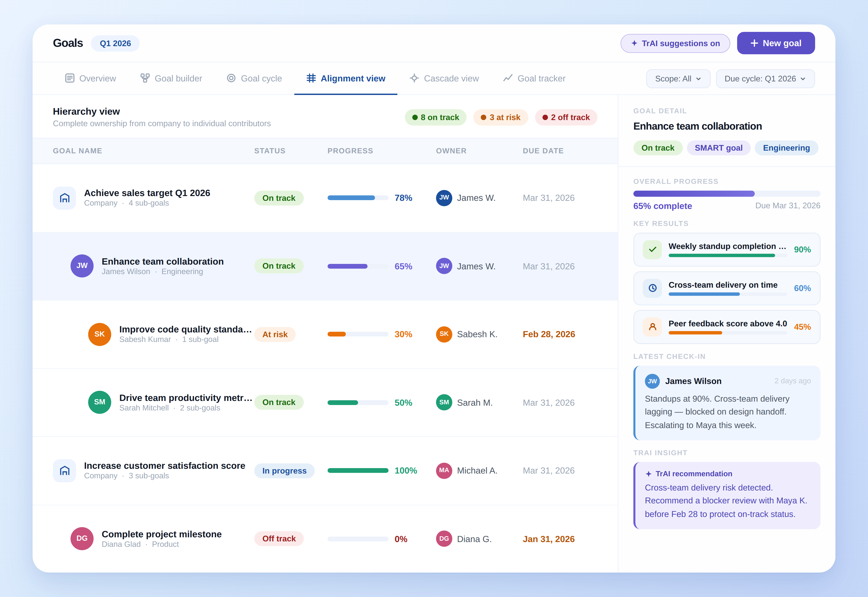Toggle the 3 at risk filter chip

(500, 117)
